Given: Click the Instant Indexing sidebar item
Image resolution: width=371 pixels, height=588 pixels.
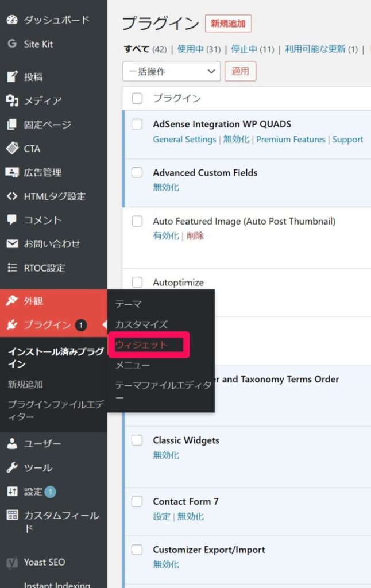Looking at the screenshot, I should 57,584.
